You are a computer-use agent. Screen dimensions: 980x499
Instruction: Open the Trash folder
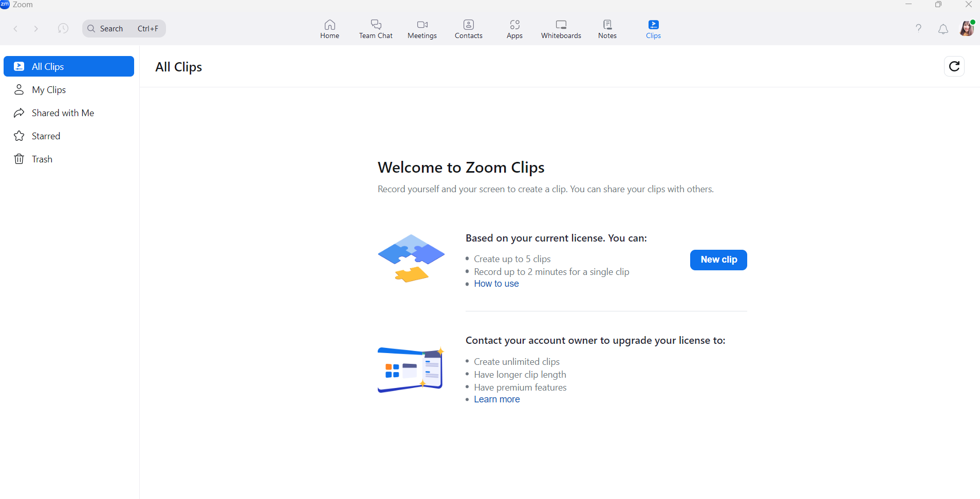[42, 159]
